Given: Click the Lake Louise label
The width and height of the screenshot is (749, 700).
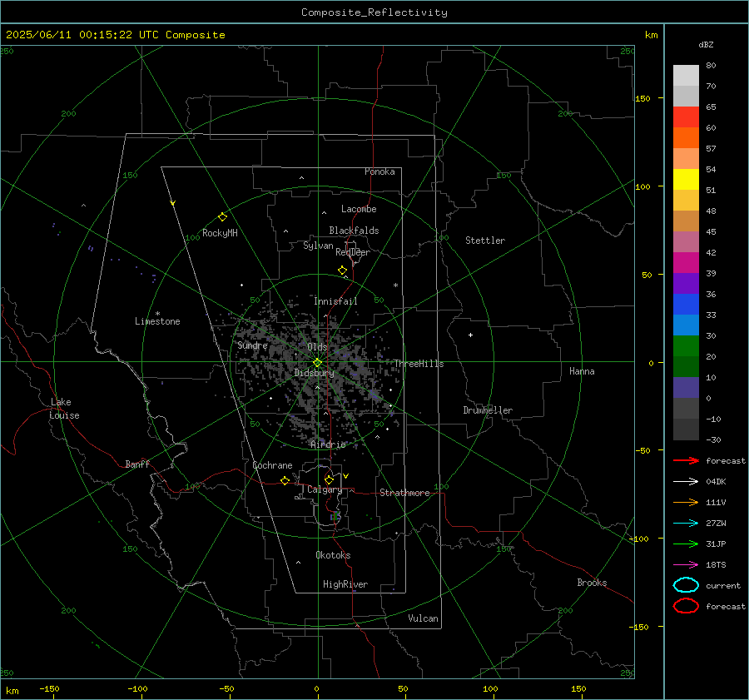Looking at the screenshot, I should (x=64, y=409).
